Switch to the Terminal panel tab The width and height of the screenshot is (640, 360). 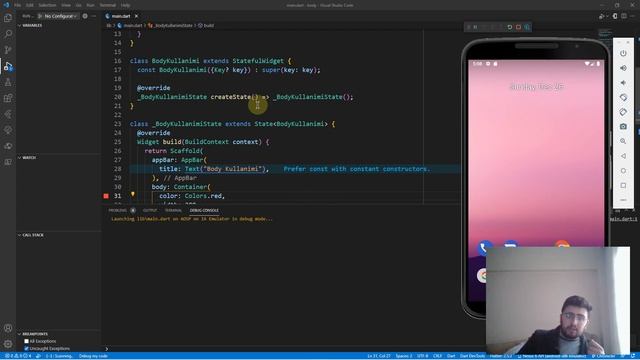point(173,210)
